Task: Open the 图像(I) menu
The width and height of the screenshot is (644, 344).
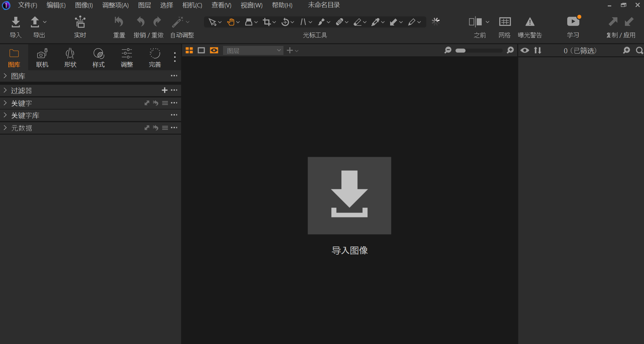Action: 84,5
